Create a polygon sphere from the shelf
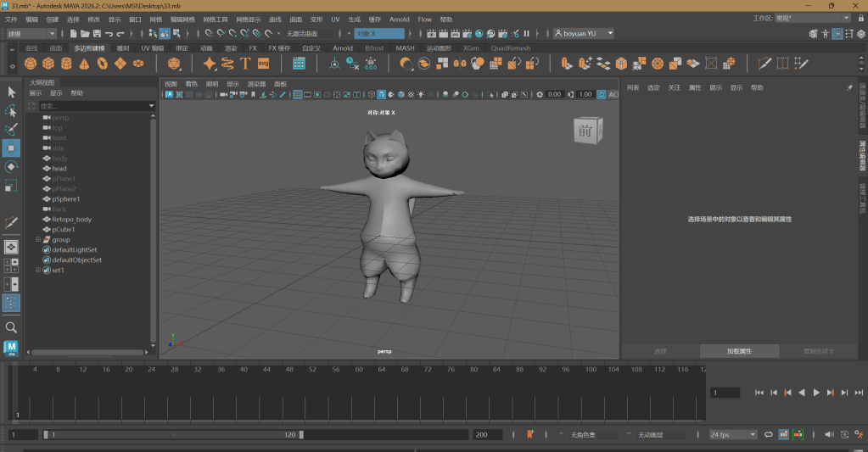868x452 pixels. (x=31, y=64)
